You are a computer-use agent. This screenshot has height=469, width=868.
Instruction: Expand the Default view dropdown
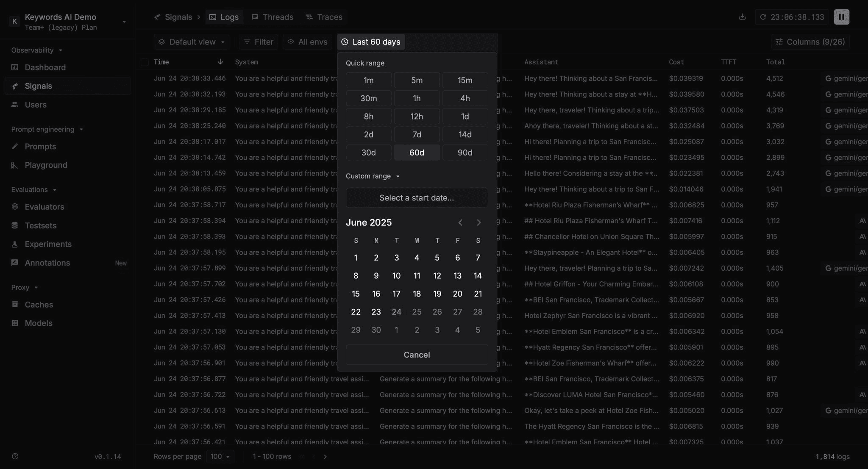coord(192,42)
